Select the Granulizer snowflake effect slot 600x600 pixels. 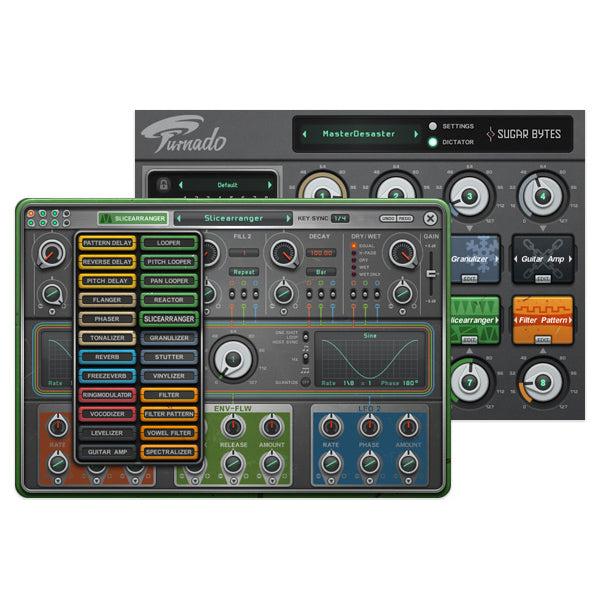(478, 256)
